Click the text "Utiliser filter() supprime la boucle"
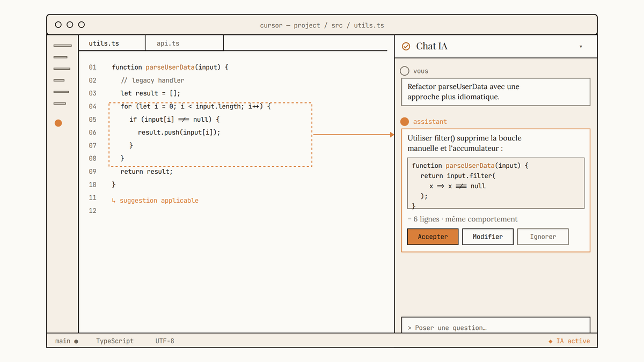Screen dimensions: 644x362 (x=464, y=138)
